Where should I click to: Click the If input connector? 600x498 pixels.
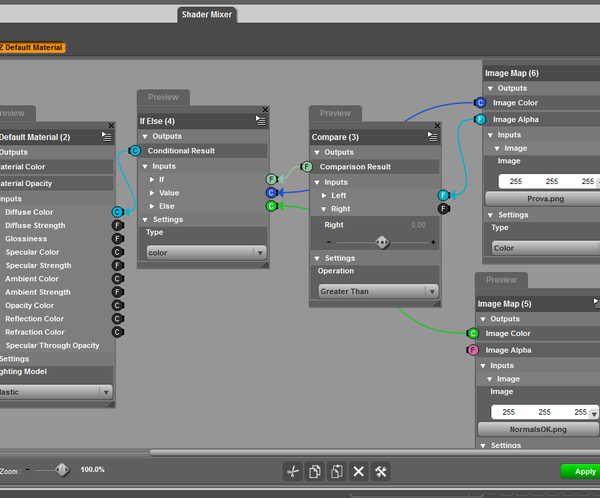(271, 179)
